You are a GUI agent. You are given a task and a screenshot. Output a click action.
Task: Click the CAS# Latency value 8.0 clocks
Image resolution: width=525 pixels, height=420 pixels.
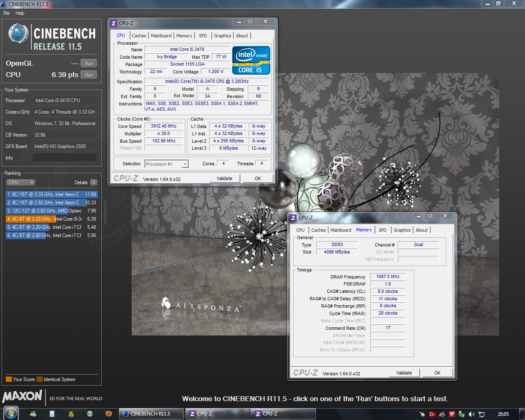(x=388, y=292)
